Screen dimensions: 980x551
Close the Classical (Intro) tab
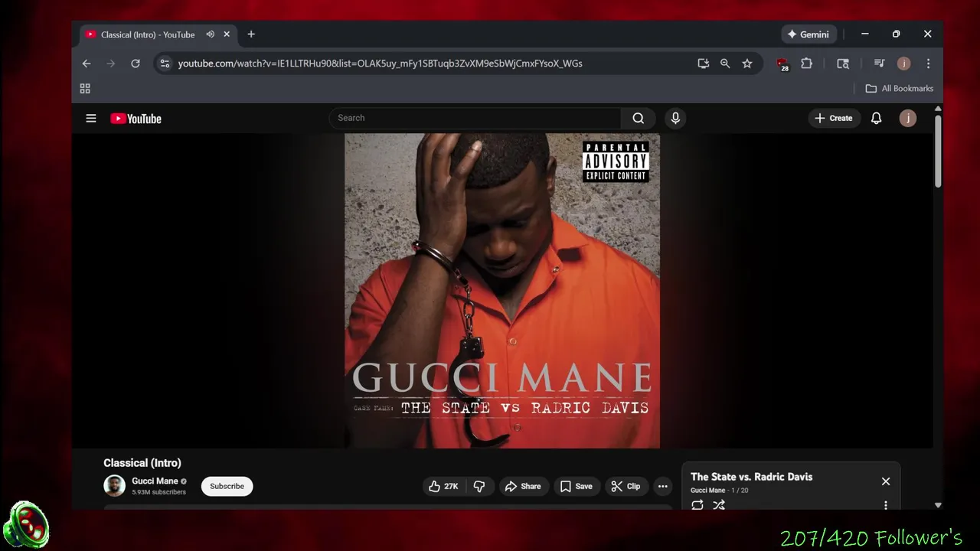[227, 34]
